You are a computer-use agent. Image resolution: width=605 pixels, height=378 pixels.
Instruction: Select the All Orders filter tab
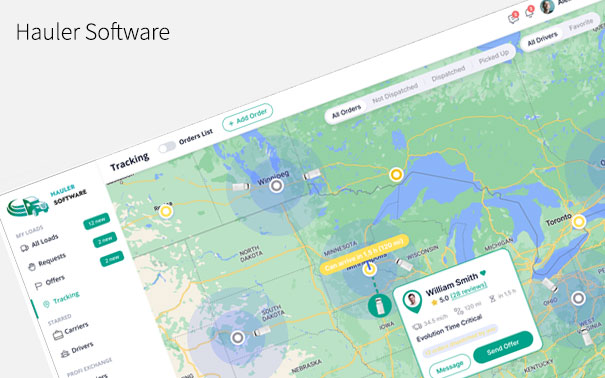pos(346,111)
